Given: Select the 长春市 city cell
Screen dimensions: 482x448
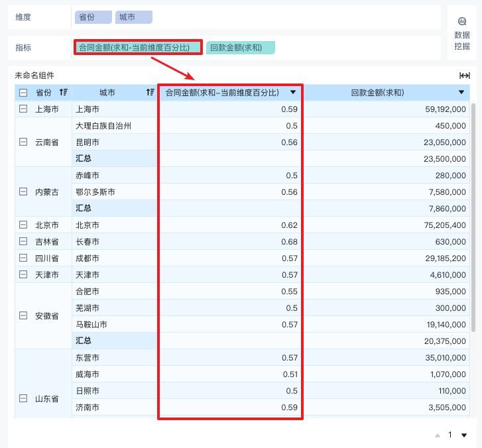Looking at the screenshot, I should 115,241.
